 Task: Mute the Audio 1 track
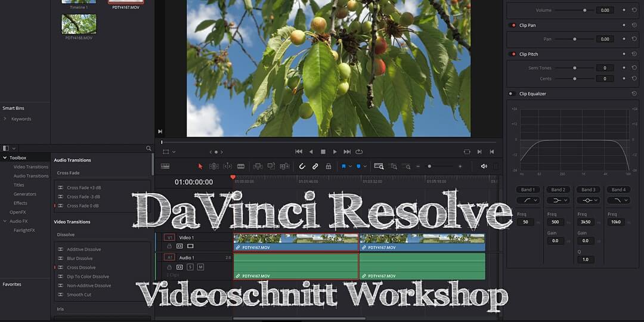(x=200, y=267)
